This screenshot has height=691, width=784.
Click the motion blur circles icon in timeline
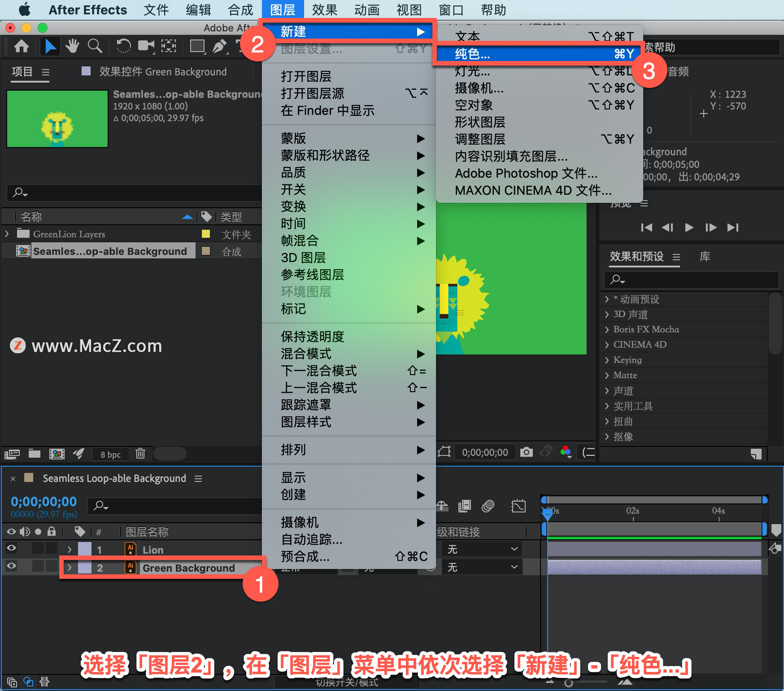pyautogui.click(x=488, y=507)
